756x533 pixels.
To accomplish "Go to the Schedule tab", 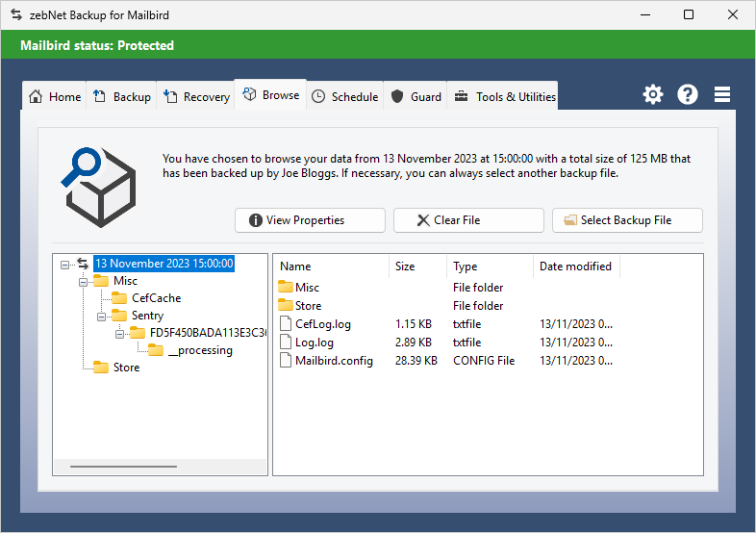I will (x=345, y=96).
